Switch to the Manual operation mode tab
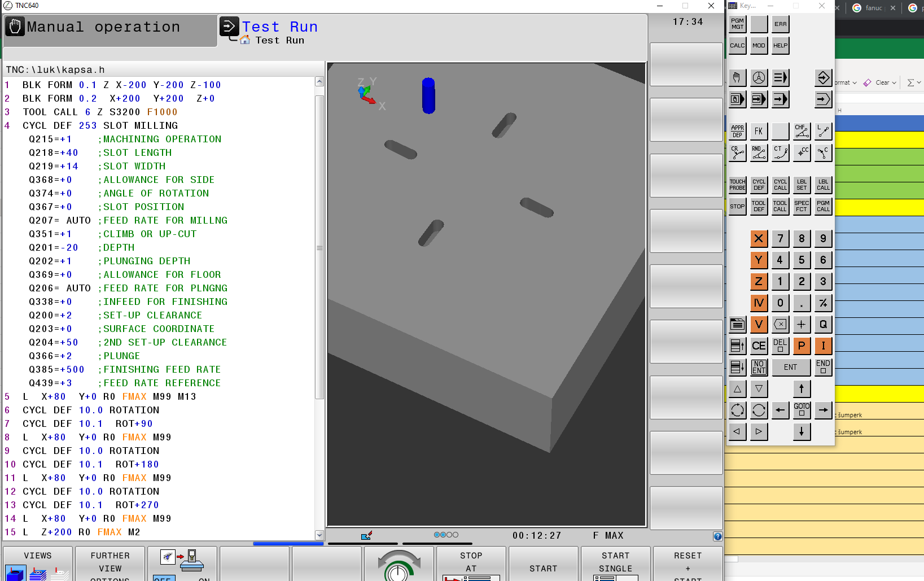Image resolution: width=924 pixels, height=581 pixels. tap(110, 28)
